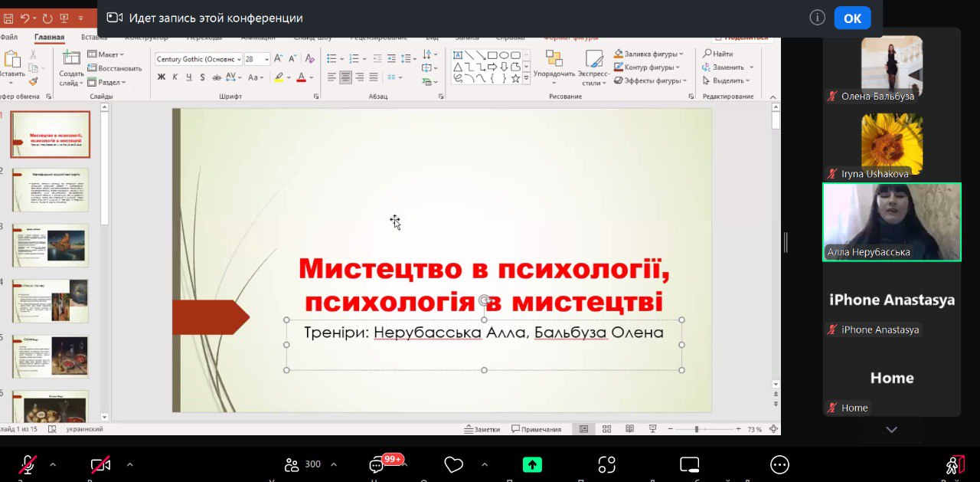
Task: Toggle italic К formatting
Action: (x=175, y=77)
